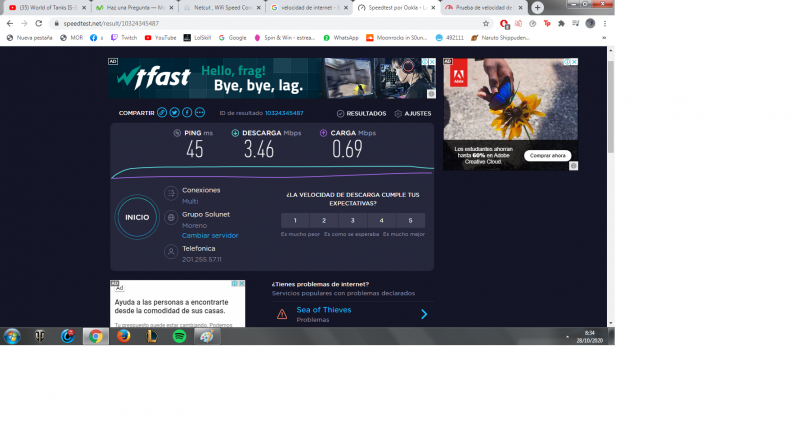Open result ID 10324345487 link

[x=284, y=113]
